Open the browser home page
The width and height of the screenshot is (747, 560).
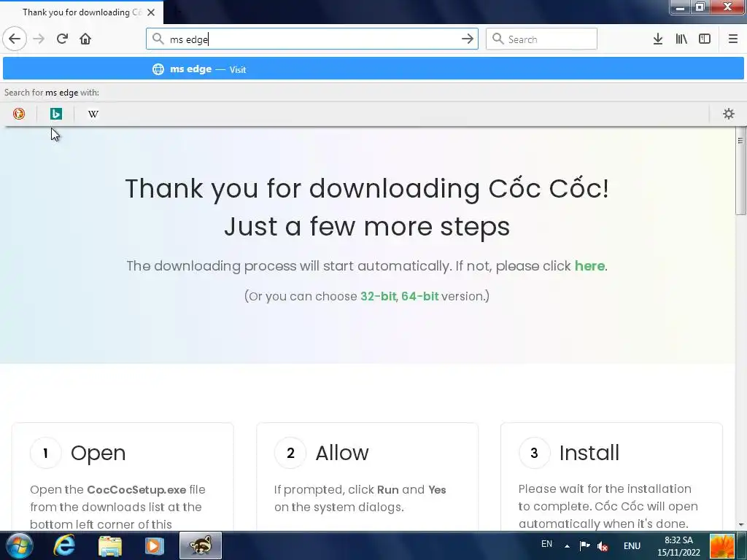(85, 39)
